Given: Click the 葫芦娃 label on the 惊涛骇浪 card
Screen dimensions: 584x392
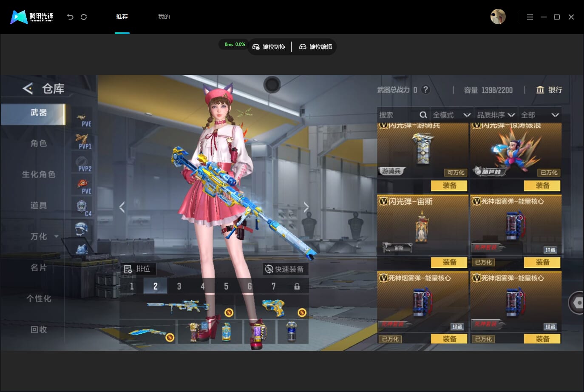Looking at the screenshot, I should (x=490, y=171).
